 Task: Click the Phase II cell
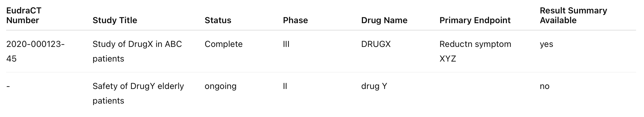pos(285,86)
